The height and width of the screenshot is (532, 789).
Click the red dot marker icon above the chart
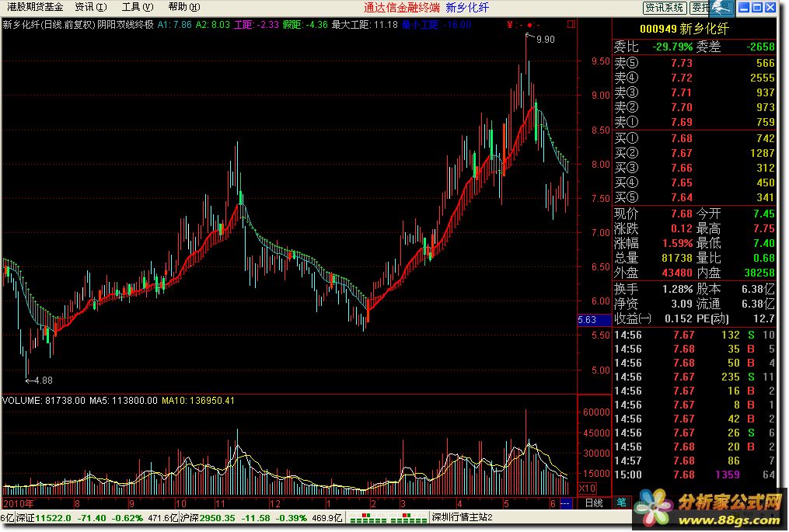pyautogui.click(x=529, y=25)
